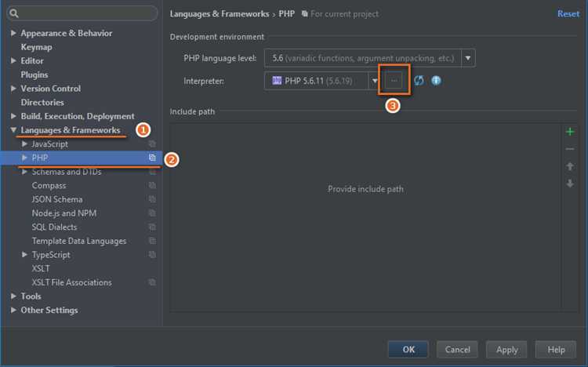Click the search magnifier icon

click(x=14, y=13)
